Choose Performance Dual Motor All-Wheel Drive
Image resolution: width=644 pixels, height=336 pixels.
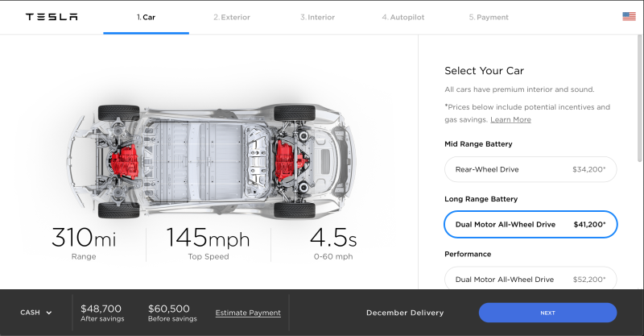coord(530,279)
